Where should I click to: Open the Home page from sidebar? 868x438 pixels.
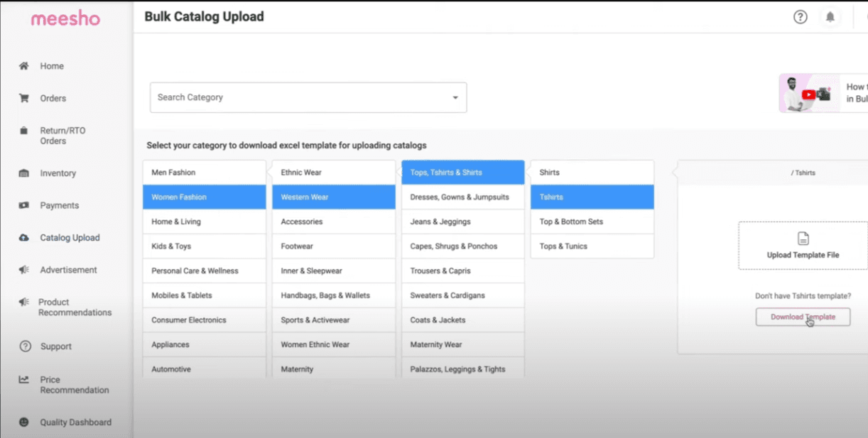(x=51, y=65)
